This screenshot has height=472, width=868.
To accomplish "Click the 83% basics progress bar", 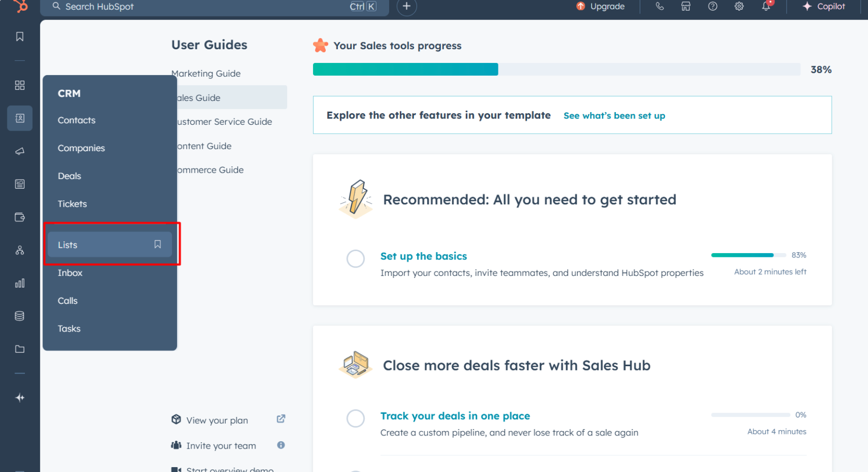I will [749, 255].
